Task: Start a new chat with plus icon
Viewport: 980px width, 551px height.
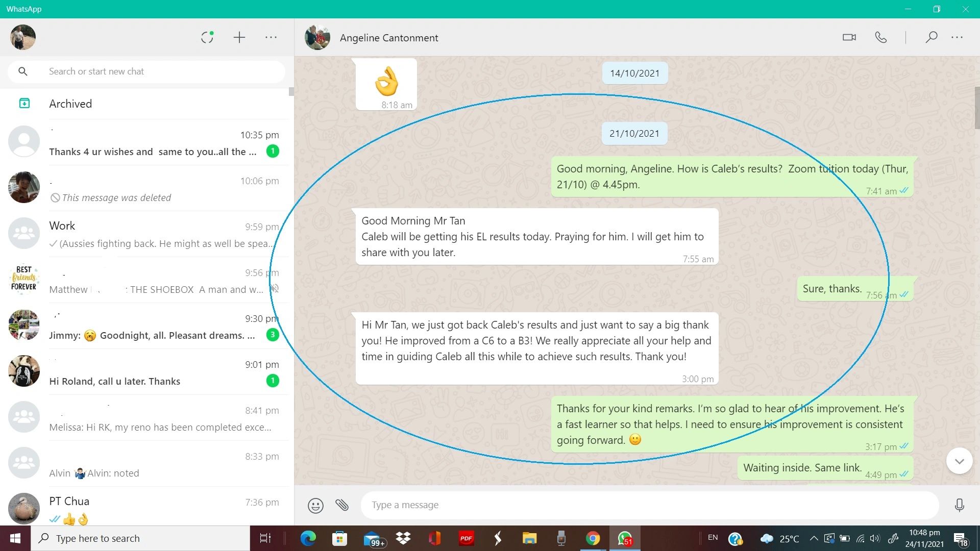Action: point(239,37)
